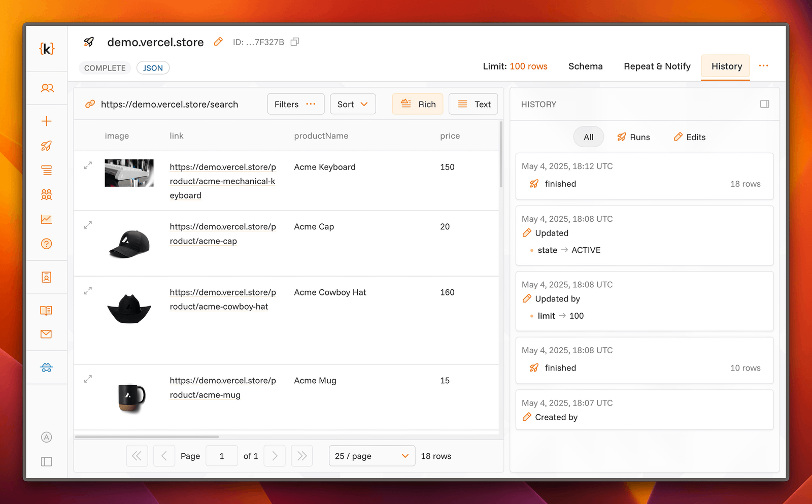Open the chart analytics icon in sidebar
Image resolution: width=812 pixels, height=504 pixels.
(46, 219)
